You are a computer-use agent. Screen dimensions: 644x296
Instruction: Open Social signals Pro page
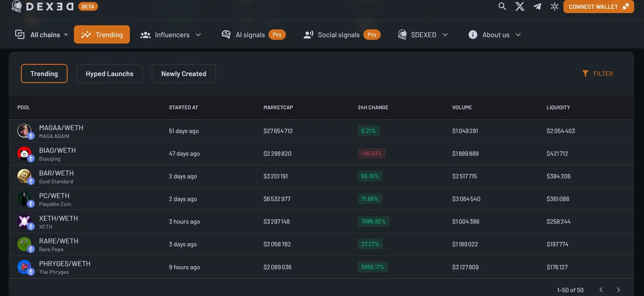click(341, 35)
